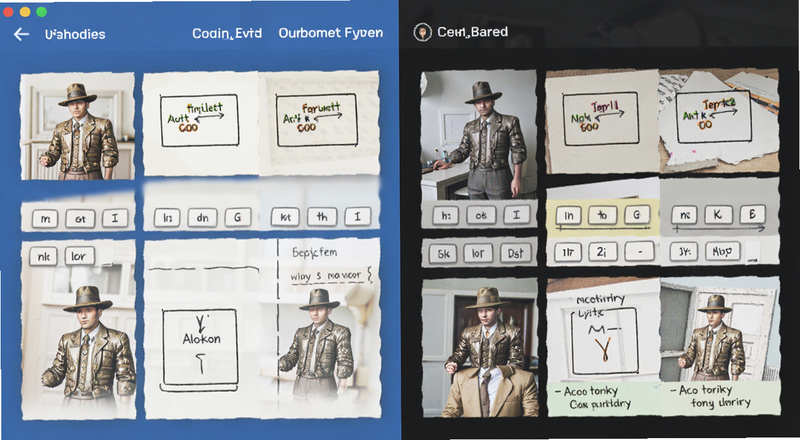This screenshot has width=800, height=440.
Task: Click the green macOS fullscreen button
Action: [42, 12]
